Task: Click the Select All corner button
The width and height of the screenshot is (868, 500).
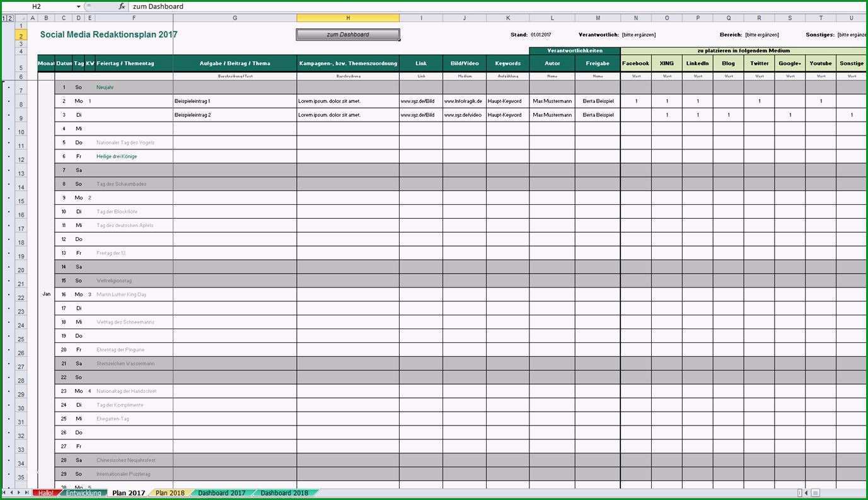Action: tap(21, 18)
